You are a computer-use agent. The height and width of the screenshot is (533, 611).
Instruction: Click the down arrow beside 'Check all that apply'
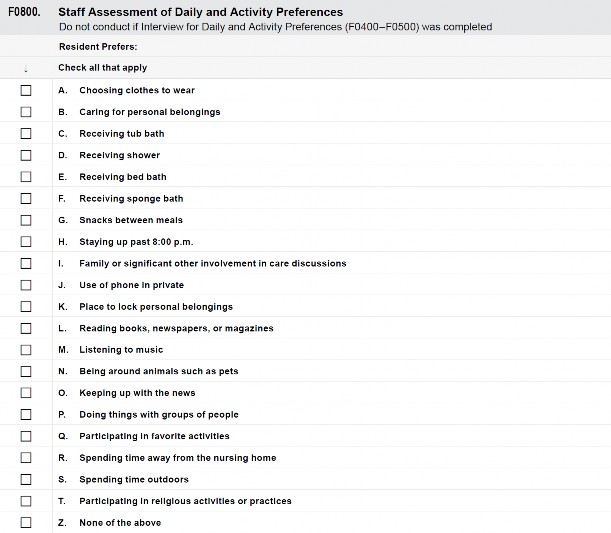point(26,69)
